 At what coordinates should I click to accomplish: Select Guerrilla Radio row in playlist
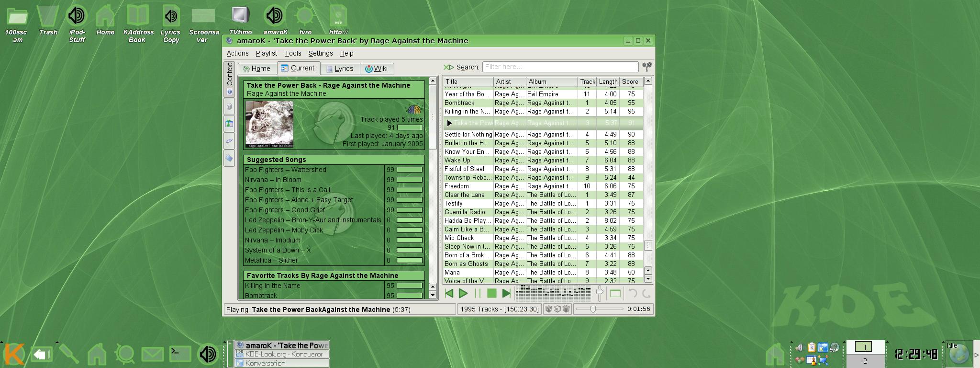[x=543, y=212]
